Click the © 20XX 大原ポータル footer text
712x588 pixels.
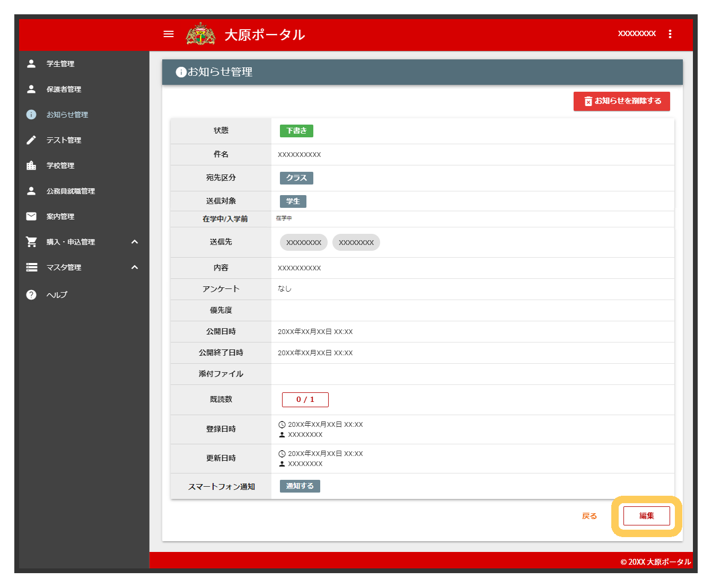click(656, 562)
